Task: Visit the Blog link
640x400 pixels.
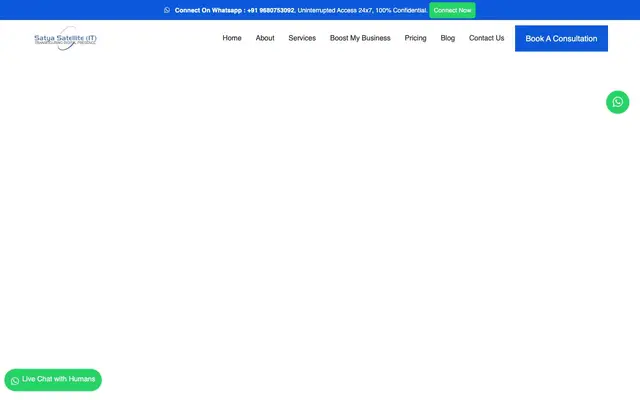Action: pos(447,38)
